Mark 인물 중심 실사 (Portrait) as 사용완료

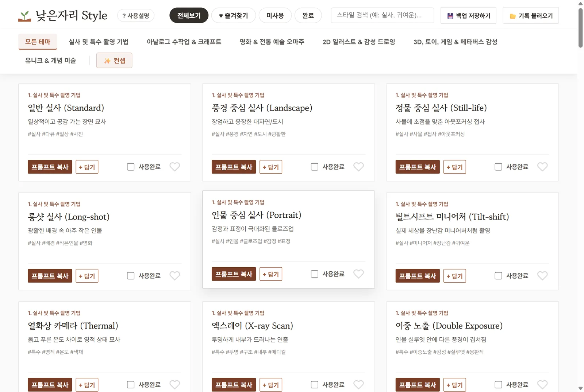(315, 274)
